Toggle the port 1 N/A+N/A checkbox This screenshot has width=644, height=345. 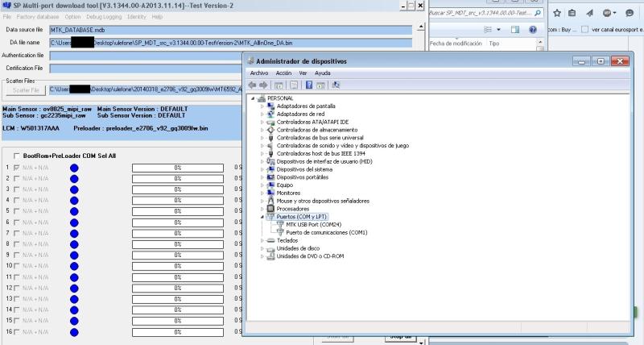(x=16, y=168)
